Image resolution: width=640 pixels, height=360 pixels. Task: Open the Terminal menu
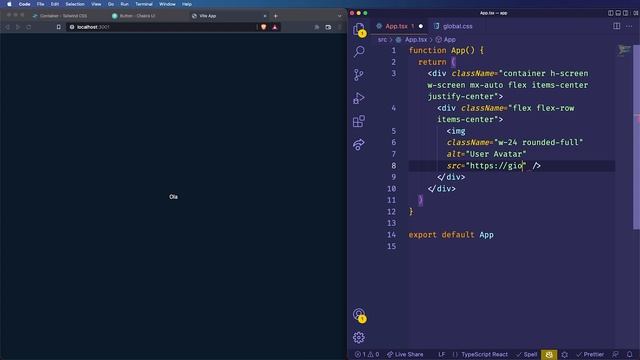coord(144,4)
